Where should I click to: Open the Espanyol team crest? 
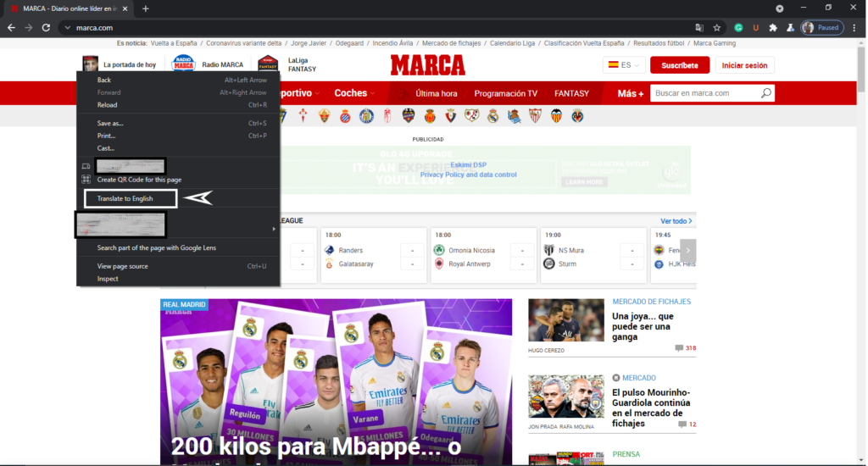click(345, 116)
